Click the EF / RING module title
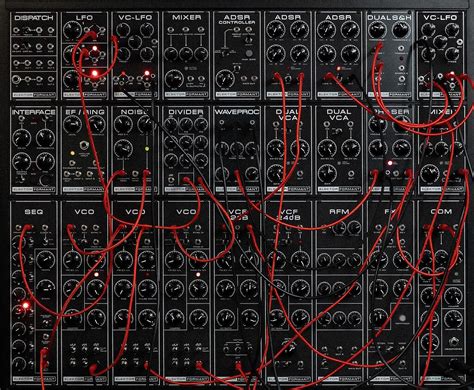The image size is (474, 390). coord(85,112)
